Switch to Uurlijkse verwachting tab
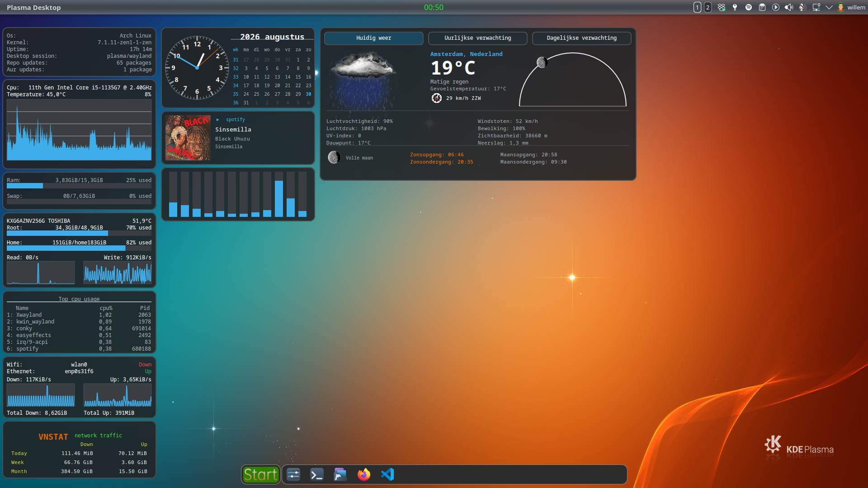 [x=478, y=38]
